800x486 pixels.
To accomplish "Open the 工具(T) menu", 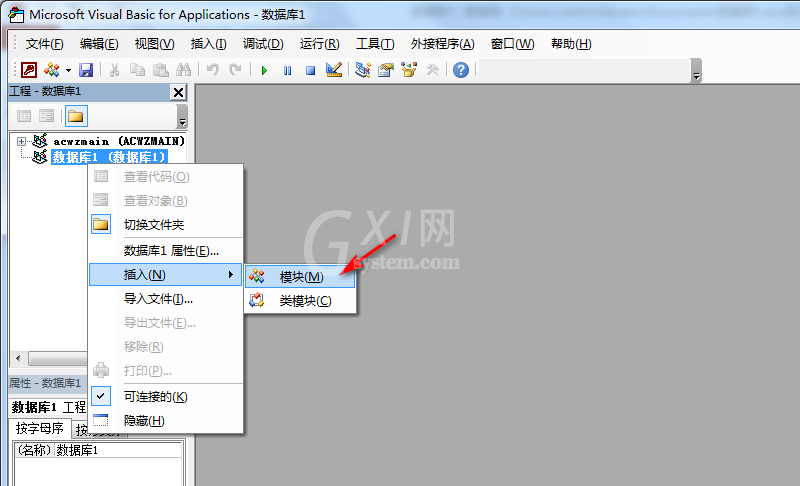I will pyautogui.click(x=375, y=44).
